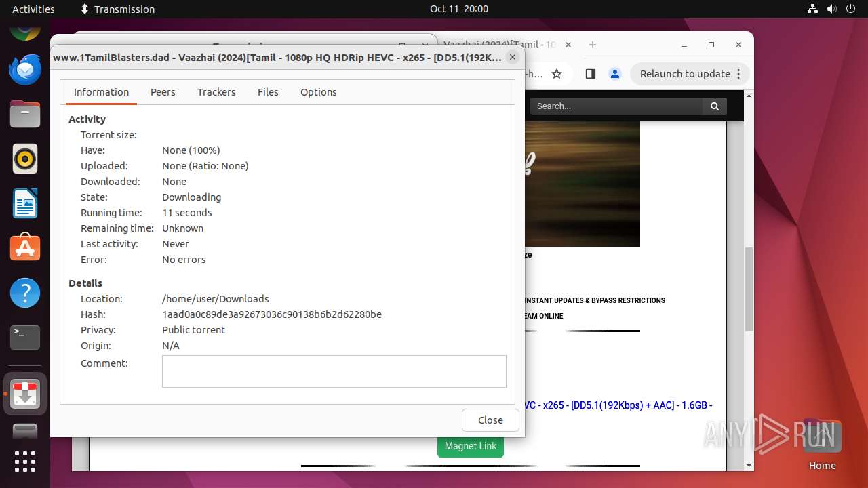
Task: Open the volume indicator in top bar
Action: click(x=831, y=9)
